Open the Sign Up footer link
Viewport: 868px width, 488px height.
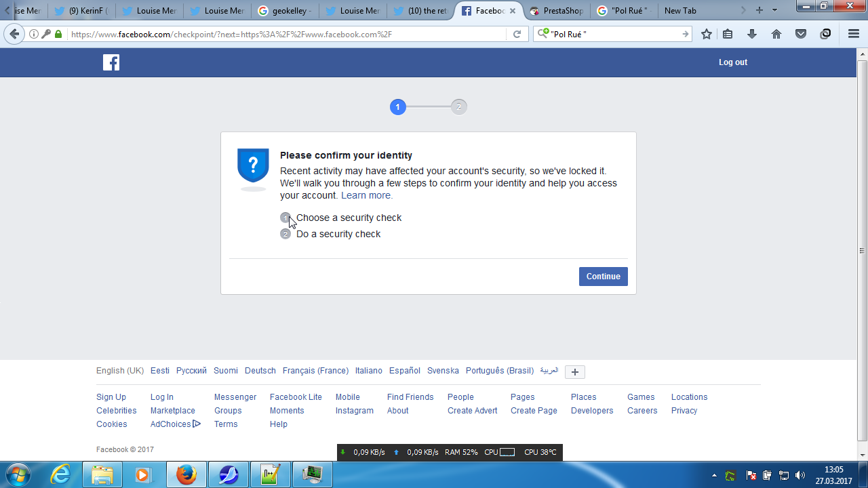click(111, 397)
